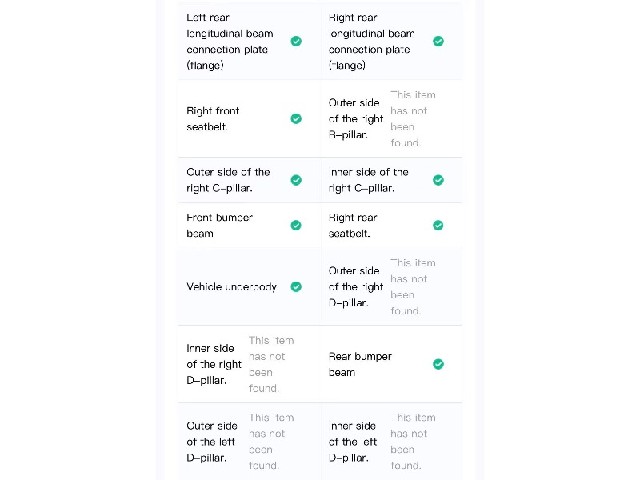Select Outer side of the right B-pillar label
640x480 pixels.
pos(356,119)
